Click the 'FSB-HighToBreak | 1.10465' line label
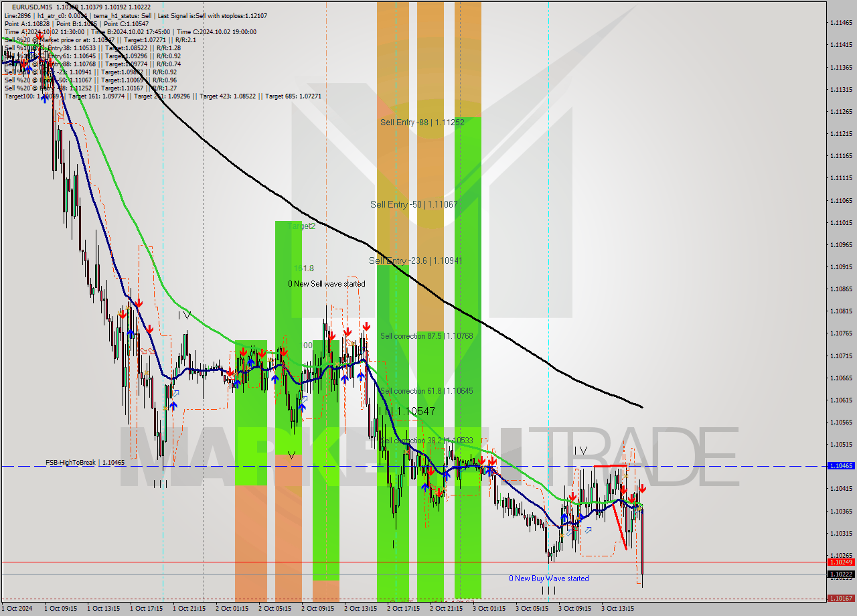This screenshot has width=857, height=616. (x=85, y=462)
